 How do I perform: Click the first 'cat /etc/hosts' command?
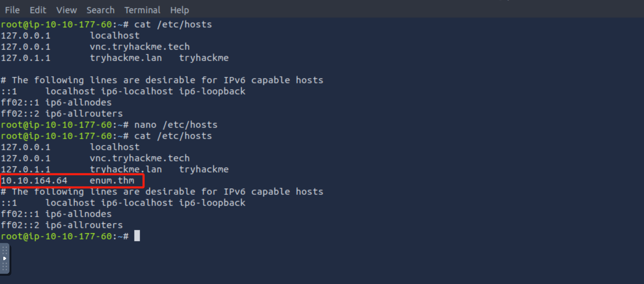[173, 24]
